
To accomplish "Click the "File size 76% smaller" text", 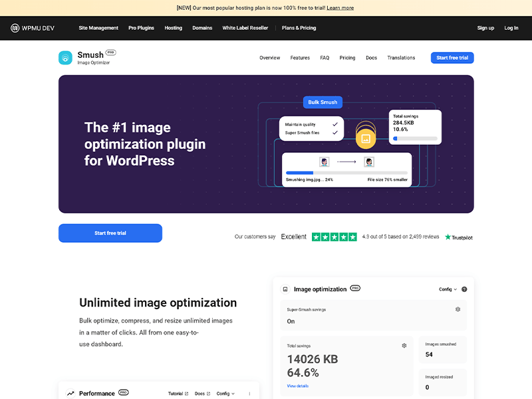I will [388, 180].
